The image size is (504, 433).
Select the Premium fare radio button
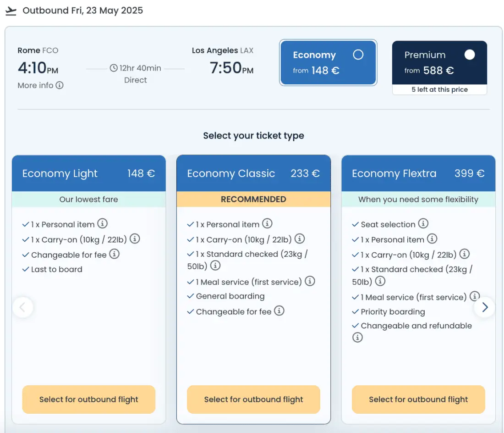[x=470, y=55]
